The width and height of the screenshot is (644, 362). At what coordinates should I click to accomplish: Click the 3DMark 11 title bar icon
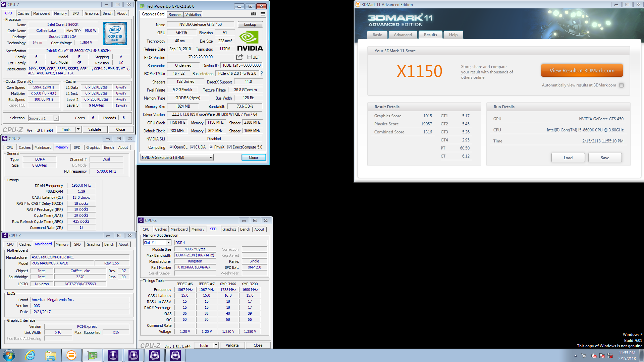[x=358, y=4]
